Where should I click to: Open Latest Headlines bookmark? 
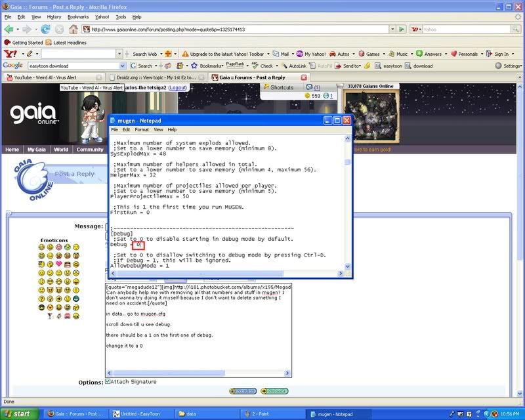click(x=66, y=43)
